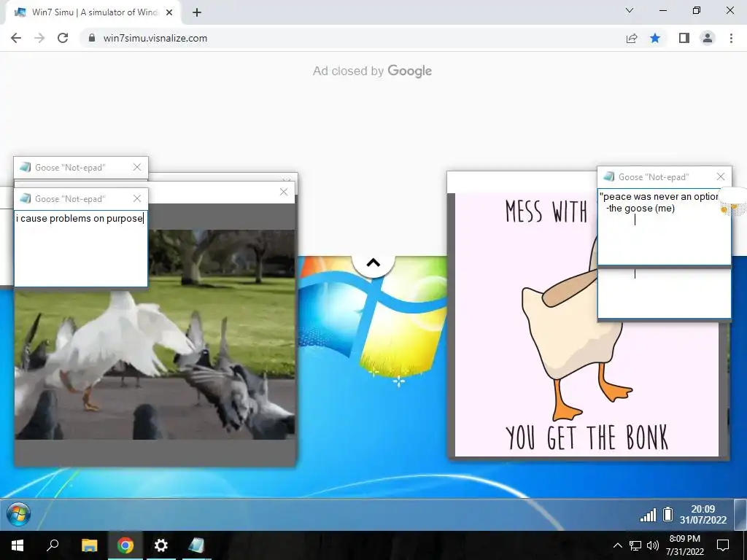The width and height of the screenshot is (747, 560).
Task: Click the Win7 clock showing 20:09
Action: [703, 514]
